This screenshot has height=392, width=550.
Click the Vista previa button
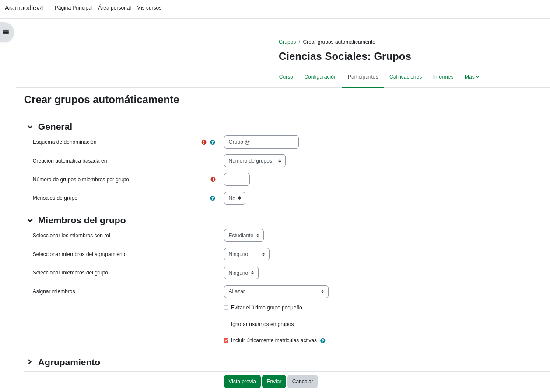[242, 382]
